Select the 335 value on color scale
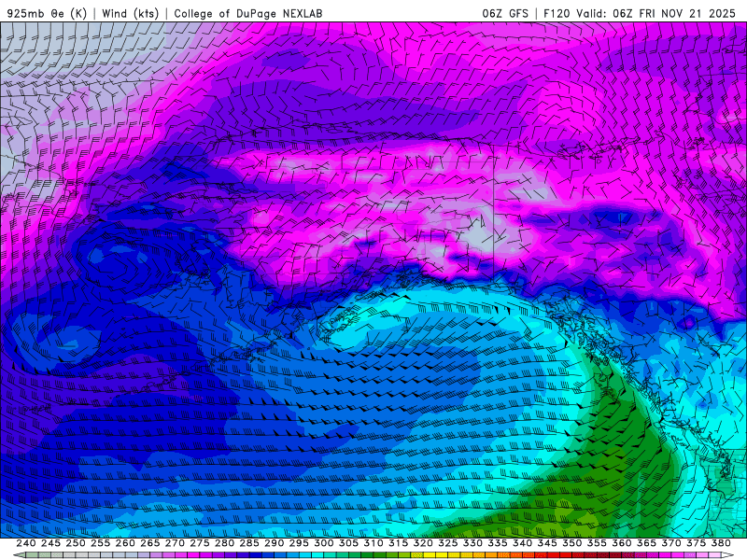 click(x=498, y=543)
